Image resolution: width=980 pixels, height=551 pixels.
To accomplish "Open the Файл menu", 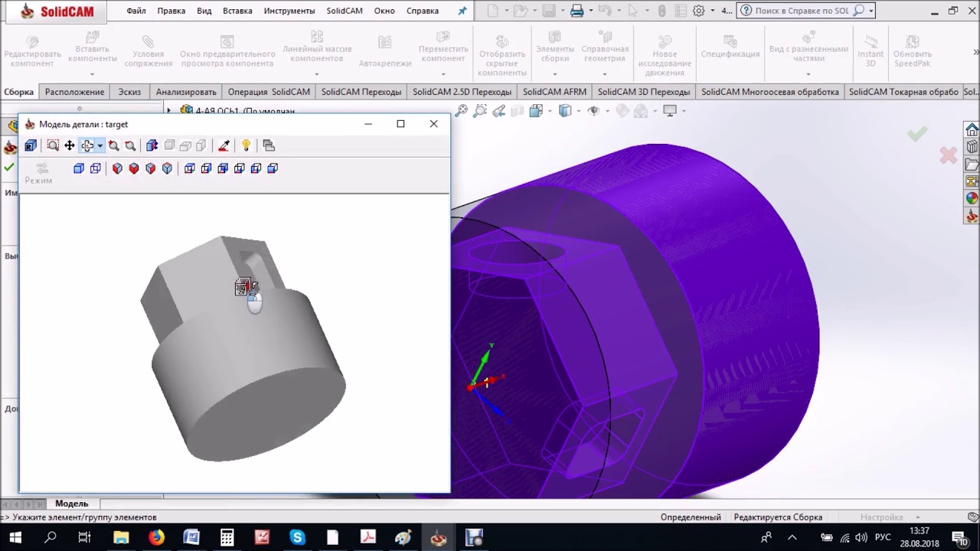I will [136, 11].
